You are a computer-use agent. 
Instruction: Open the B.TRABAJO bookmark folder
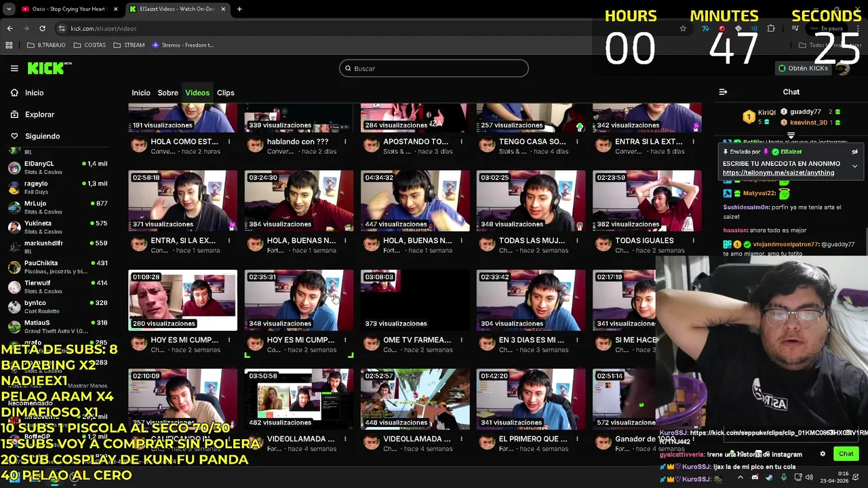[x=46, y=45]
